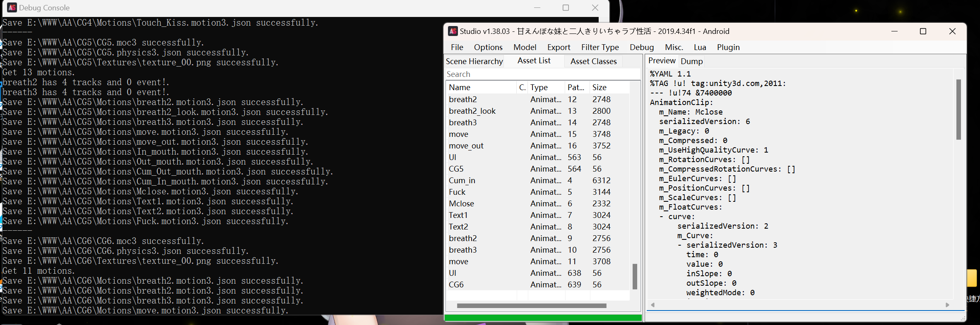980x325 pixels.
Task: Select the breath2 asset with PathID 9
Action: 537,238
